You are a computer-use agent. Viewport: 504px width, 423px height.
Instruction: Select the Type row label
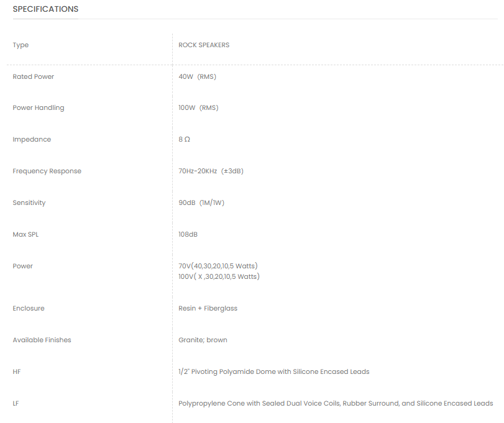pyautogui.click(x=21, y=45)
